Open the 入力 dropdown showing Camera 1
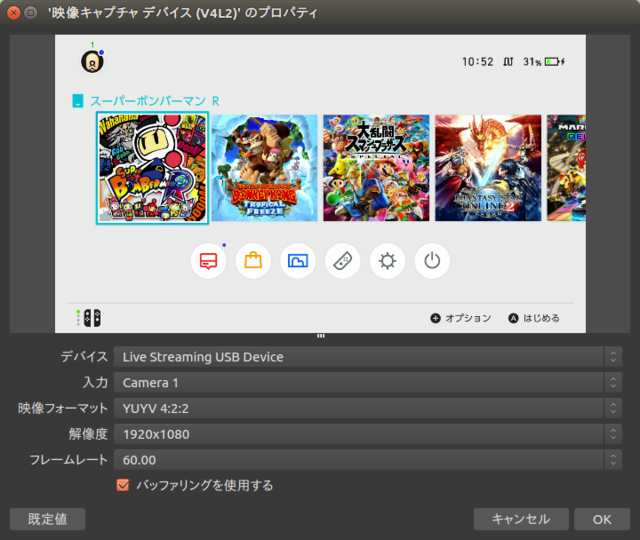Viewport: 640px width, 540px height. pyautogui.click(x=368, y=382)
